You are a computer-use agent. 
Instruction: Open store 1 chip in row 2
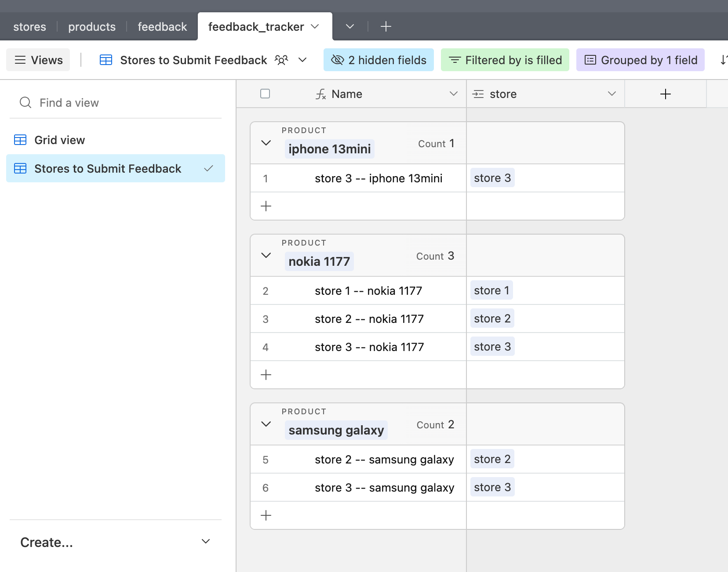[x=491, y=290]
